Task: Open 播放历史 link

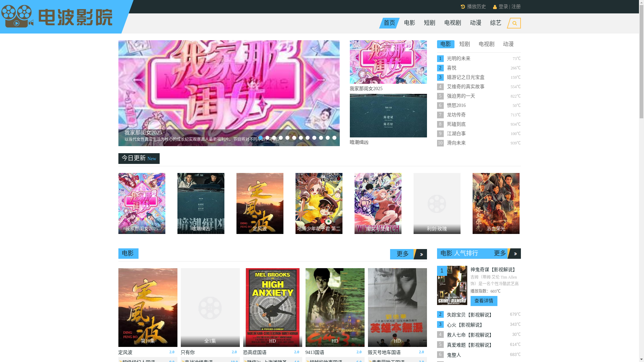Action: click(x=477, y=7)
